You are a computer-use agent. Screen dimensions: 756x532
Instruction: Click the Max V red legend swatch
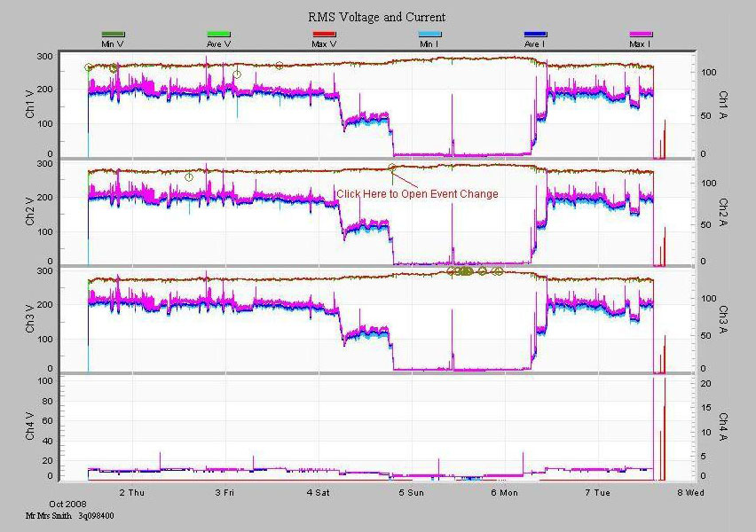point(324,35)
